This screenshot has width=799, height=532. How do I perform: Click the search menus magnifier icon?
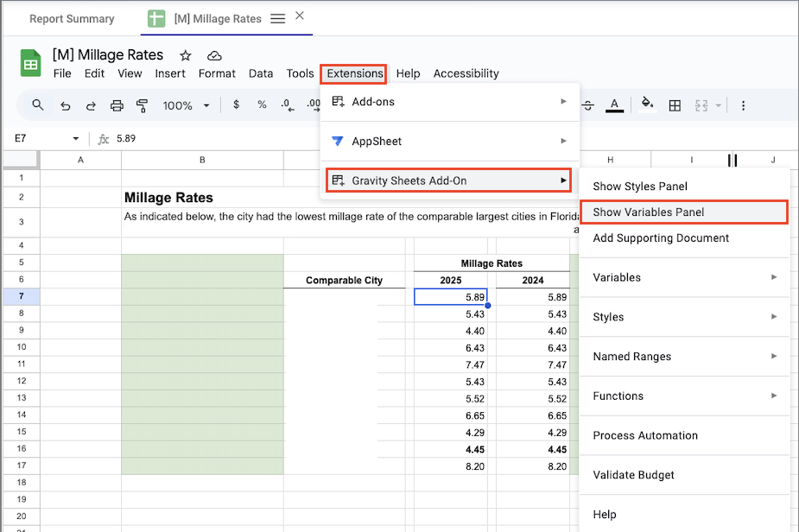(x=37, y=105)
